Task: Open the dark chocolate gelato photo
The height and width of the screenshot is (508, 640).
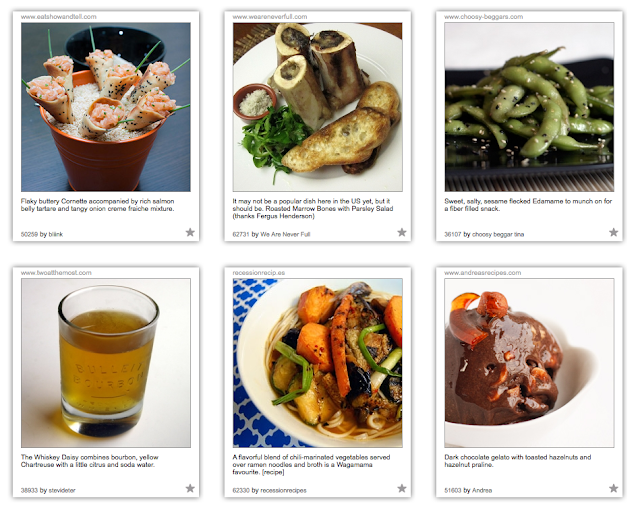Action: [x=529, y=363]
